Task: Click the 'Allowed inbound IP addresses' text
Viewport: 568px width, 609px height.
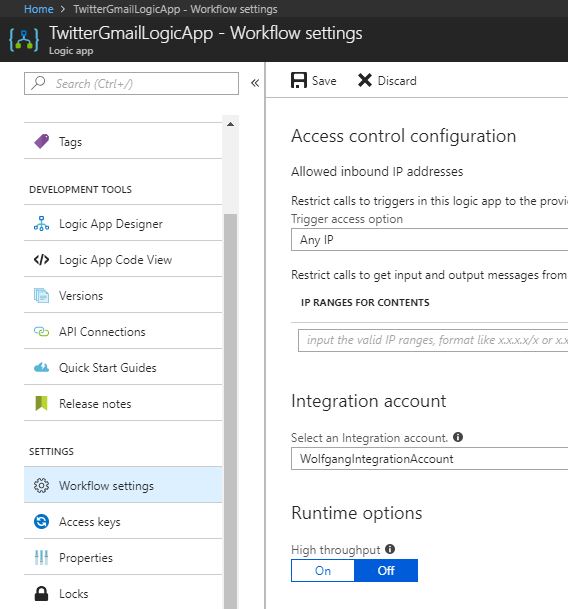Action: [377, 171]
